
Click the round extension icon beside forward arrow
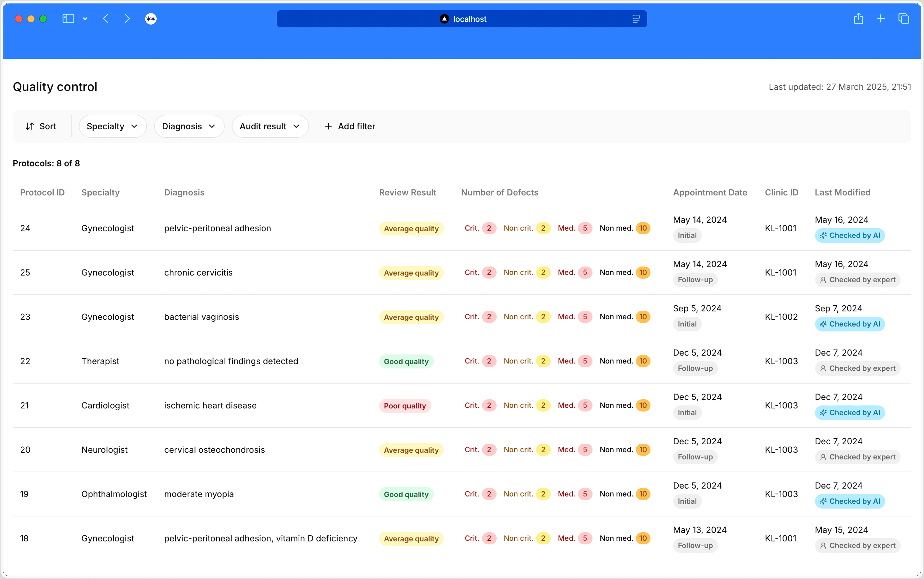tap(151, 19)
